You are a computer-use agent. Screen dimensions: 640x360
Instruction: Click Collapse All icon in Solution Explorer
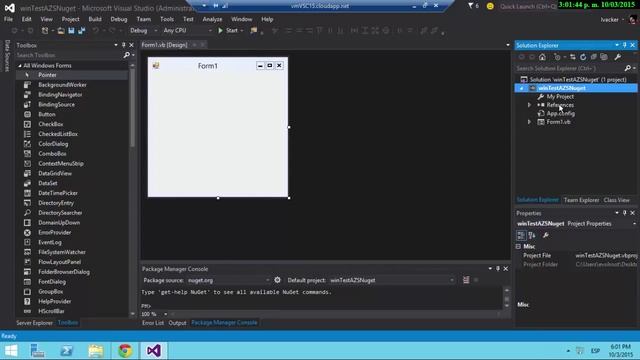tap(593, 57)
